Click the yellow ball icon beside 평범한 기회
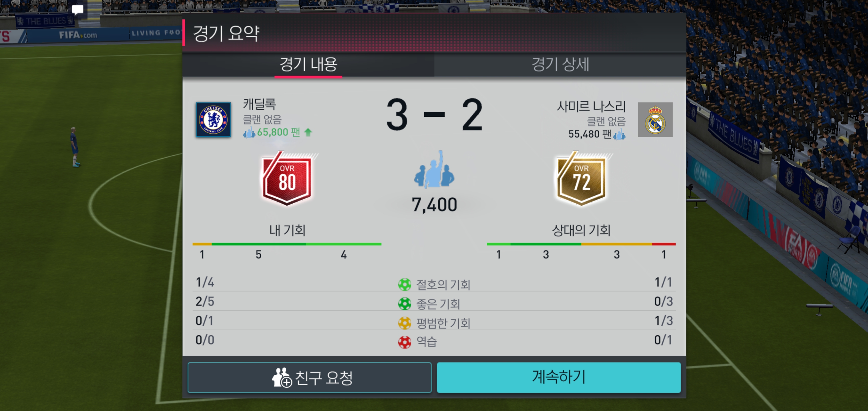This screenshot has width=868, height=411. click(404, 323)
